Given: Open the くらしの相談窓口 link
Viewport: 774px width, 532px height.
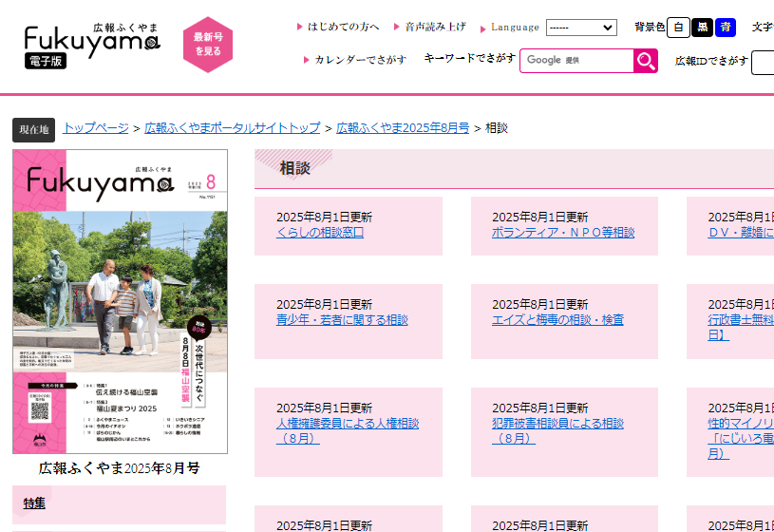Looking at the screenshot, I should [x=320, y=232].
